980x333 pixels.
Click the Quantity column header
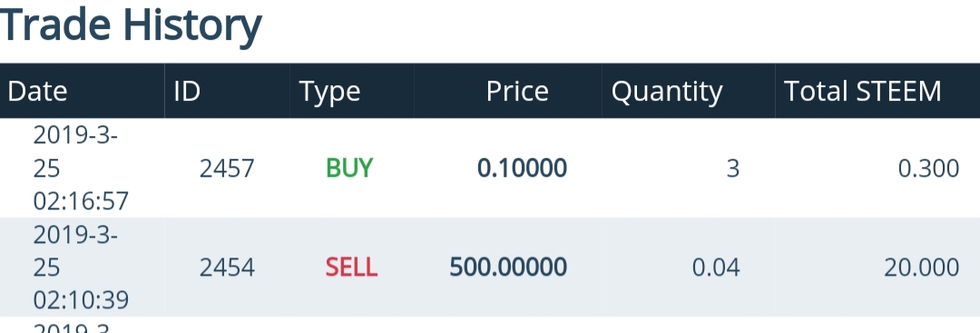tap(667, 92)
